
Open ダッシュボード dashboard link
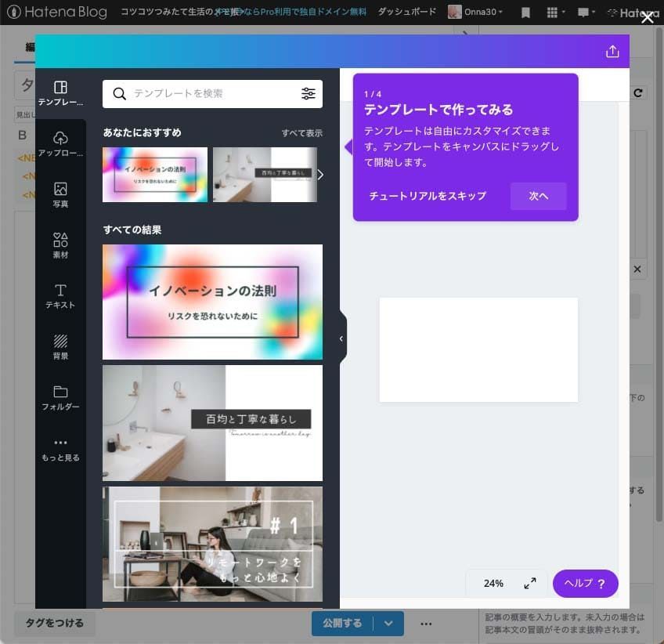click(x=406, y=12)
